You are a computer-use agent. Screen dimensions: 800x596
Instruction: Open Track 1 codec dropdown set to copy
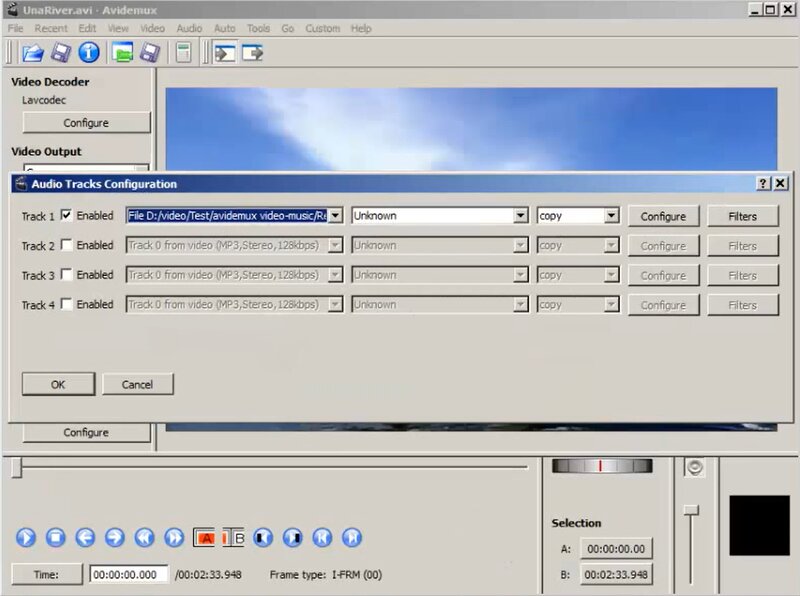(x=611, y=216)
